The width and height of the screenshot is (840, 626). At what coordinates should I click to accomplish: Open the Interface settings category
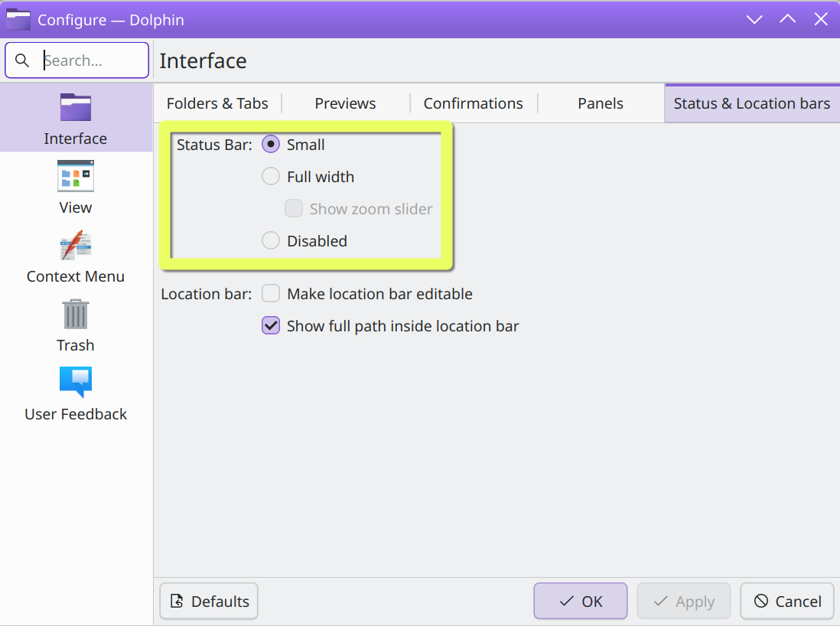point(76,118)
